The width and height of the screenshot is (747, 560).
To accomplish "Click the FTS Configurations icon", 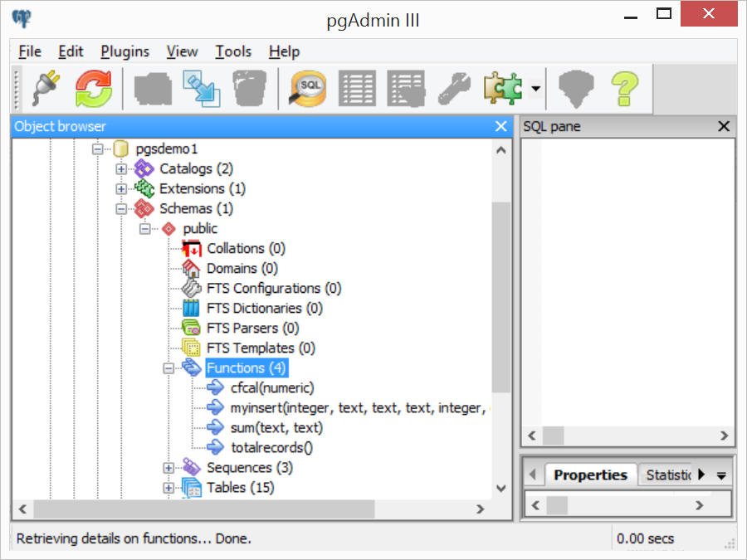I will tap(192, 288).
